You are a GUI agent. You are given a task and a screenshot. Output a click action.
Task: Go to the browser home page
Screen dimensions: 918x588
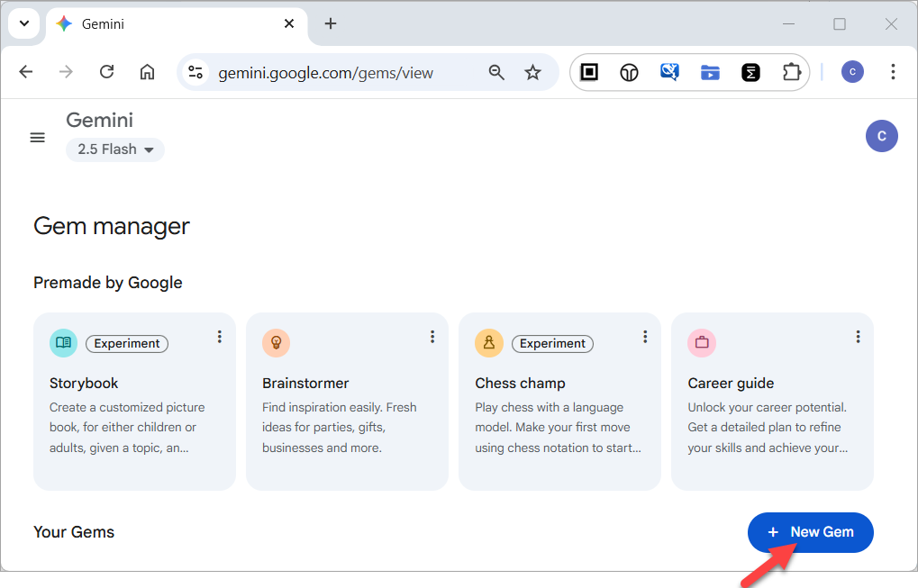(x=147, y=72)
